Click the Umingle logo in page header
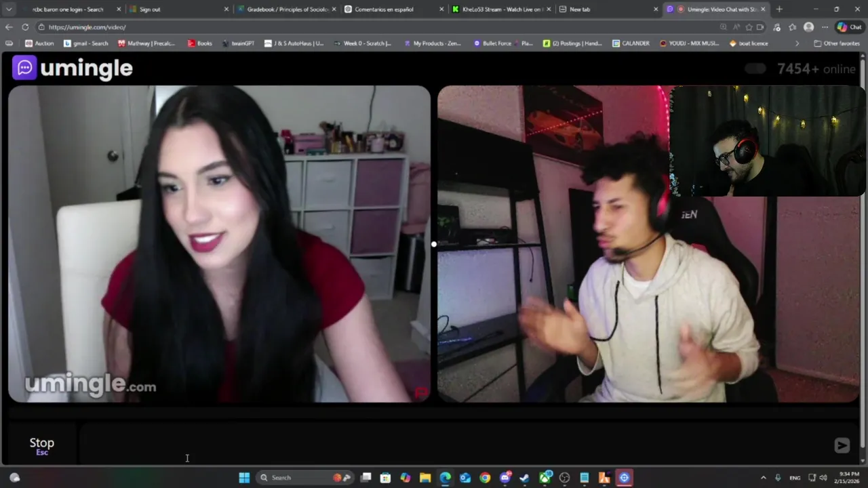This screenshot has width=868, height=488. pyautogui.click(x=73, y=68)
